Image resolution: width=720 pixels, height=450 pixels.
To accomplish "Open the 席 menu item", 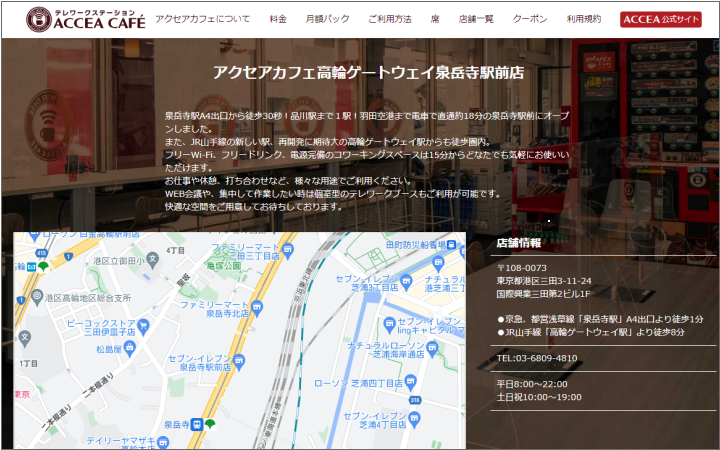I will click(435, 19).
